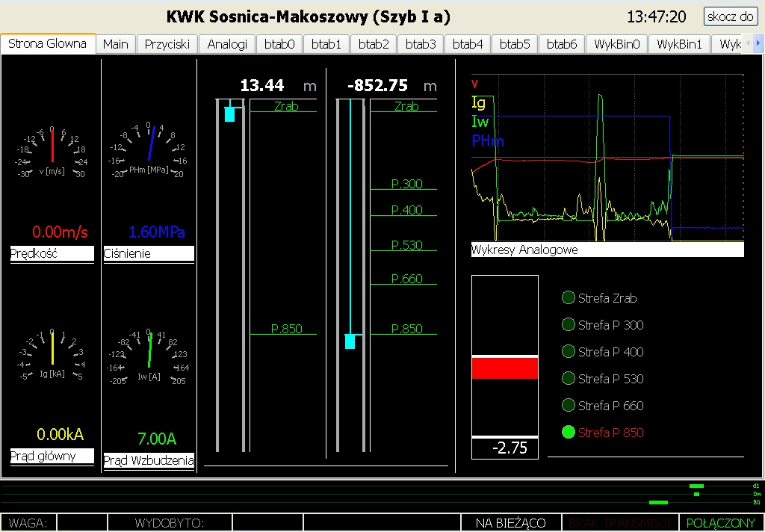
Task: Click the P.300 level label
Action: [x=406, y=184]
